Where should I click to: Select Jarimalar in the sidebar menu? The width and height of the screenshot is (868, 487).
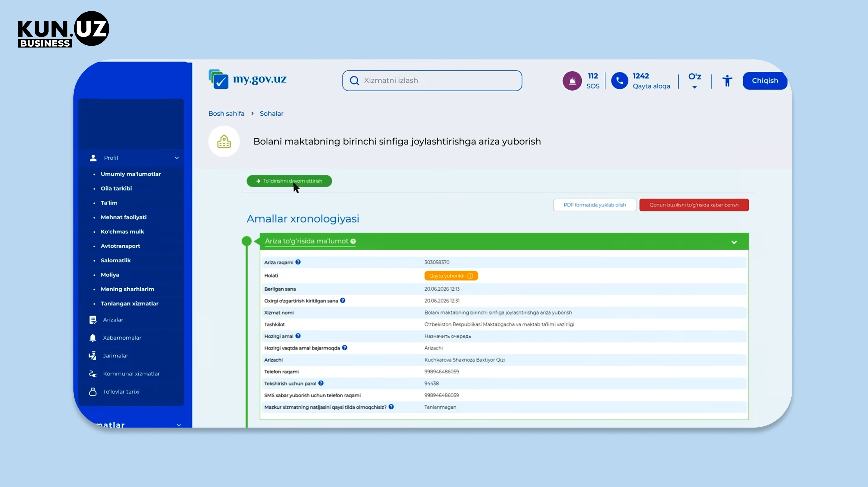pos(115,356)
